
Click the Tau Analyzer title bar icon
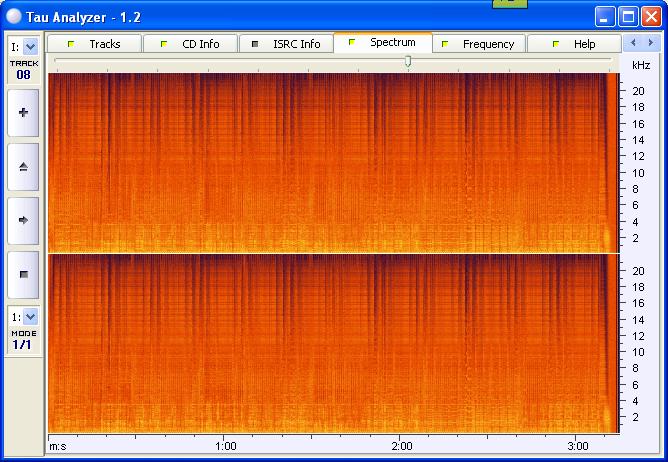(13, 16)
